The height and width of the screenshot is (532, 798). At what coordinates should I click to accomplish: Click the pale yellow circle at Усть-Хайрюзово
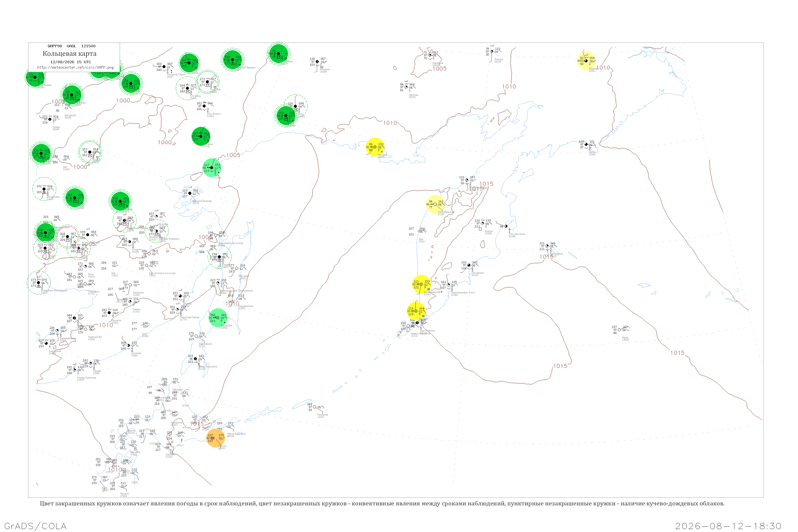tap(435, 204)
